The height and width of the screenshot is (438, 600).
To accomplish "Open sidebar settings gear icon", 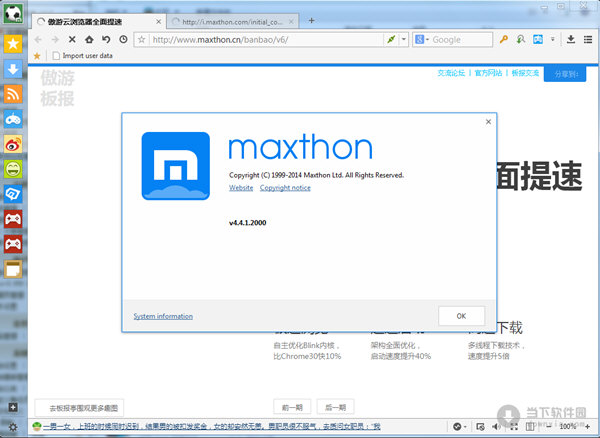I will [13, 427].
